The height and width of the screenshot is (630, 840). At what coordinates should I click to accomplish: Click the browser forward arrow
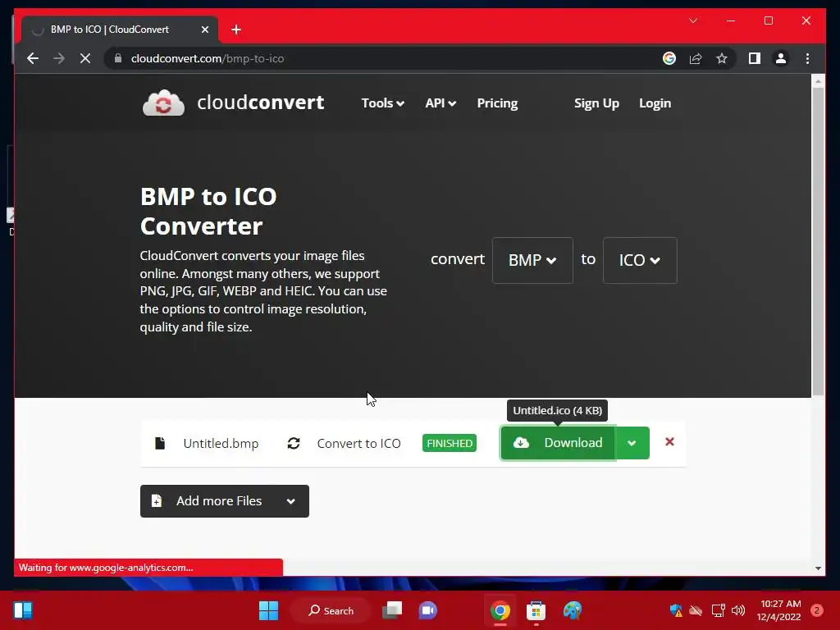(59, 58)
